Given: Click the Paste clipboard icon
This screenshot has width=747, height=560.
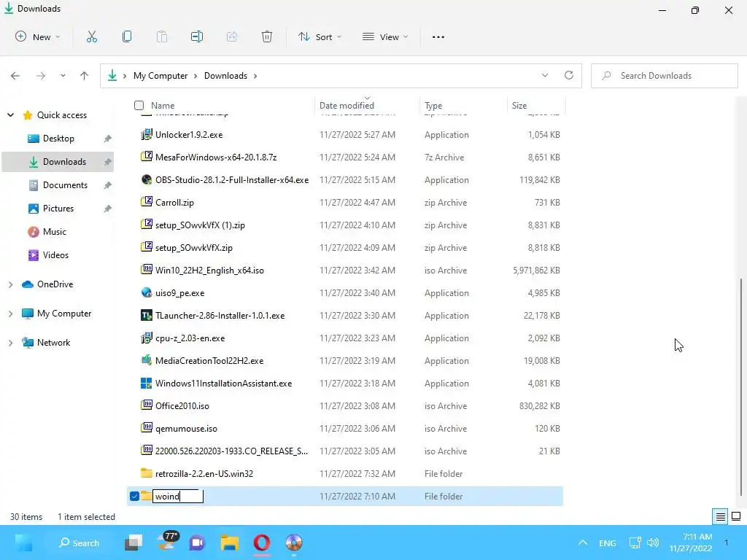Looking at the screenshot, I should pos(162,36).
